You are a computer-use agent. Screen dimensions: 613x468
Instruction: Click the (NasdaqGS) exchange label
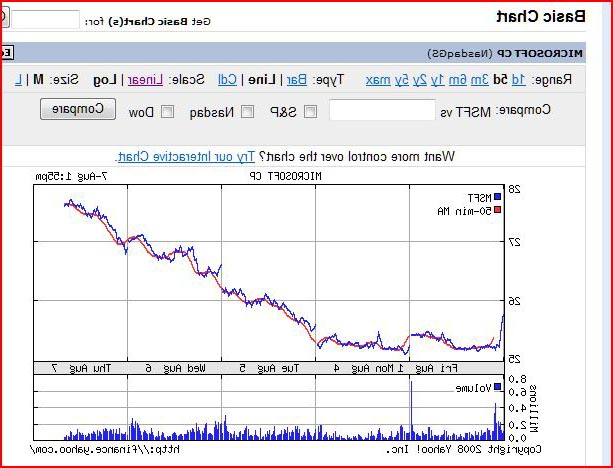click(x=460, y=54)
